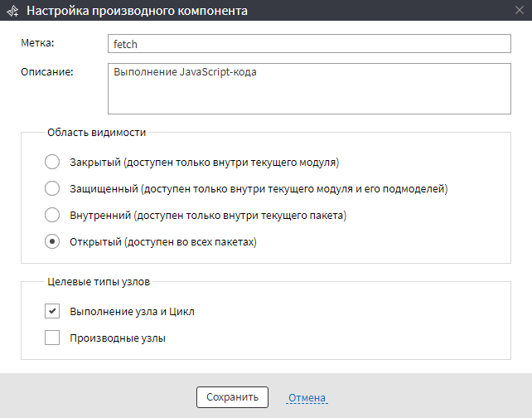Choose the Внутренний visibility radio option

(x=52, y=215)
